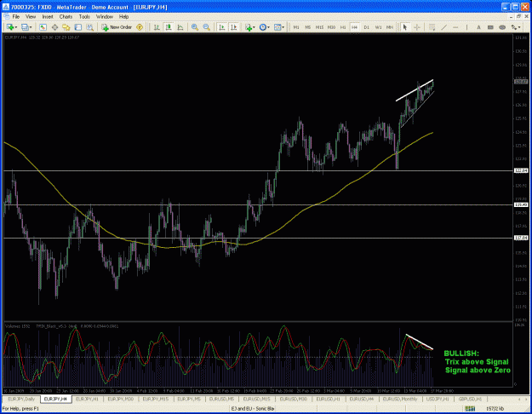This screenshot has height=414, width=532.
Task: Draw a vertical line tool icon
Action: [466, 27]
